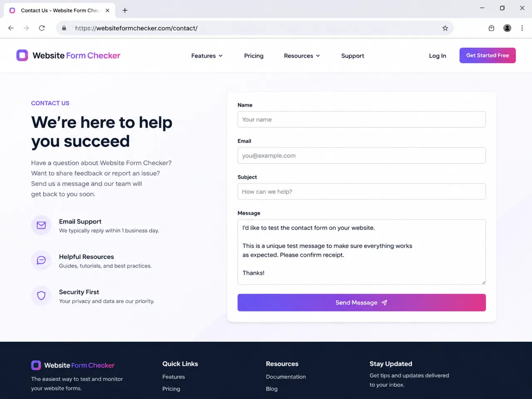The height and width of the screenshot is (399, 532).
Task: Click the browser forward arrow
Action: click(26, 28)
